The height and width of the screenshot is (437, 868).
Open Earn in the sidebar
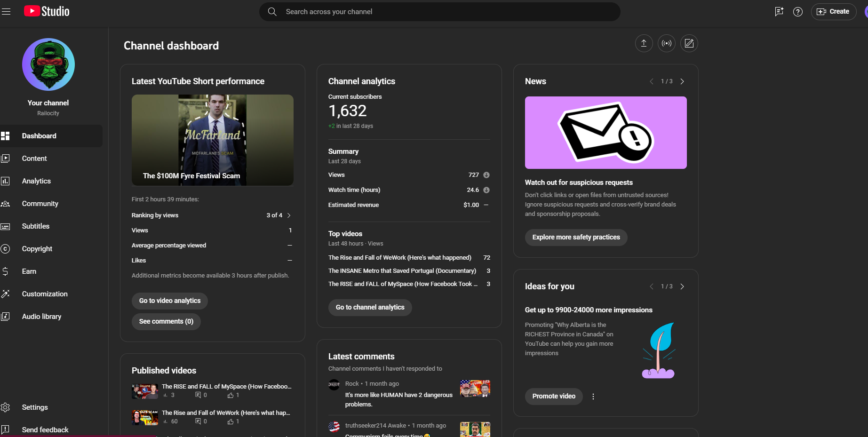click(51, 271)
